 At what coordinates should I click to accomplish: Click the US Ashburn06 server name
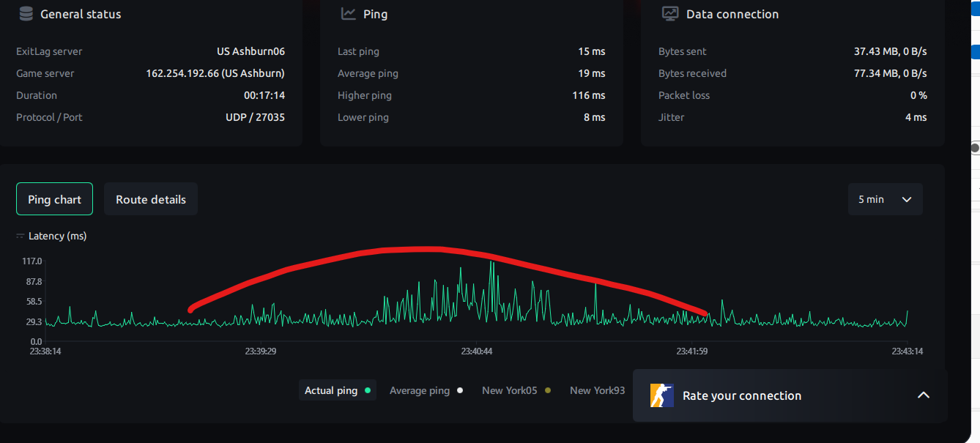coord(250,51)
